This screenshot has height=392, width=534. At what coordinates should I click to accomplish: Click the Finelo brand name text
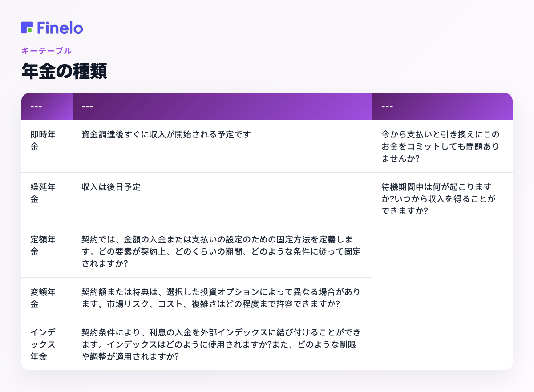(x=60, y=28)
